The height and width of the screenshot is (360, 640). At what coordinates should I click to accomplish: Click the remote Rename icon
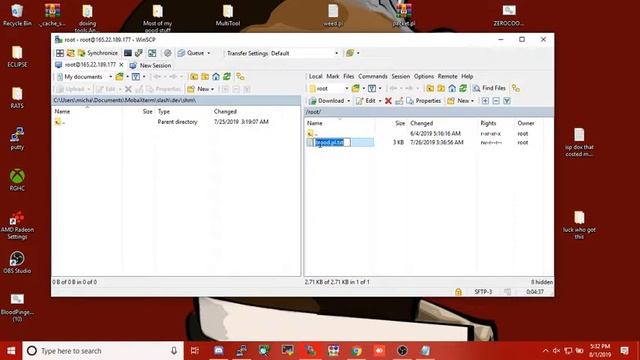point(399,101)
